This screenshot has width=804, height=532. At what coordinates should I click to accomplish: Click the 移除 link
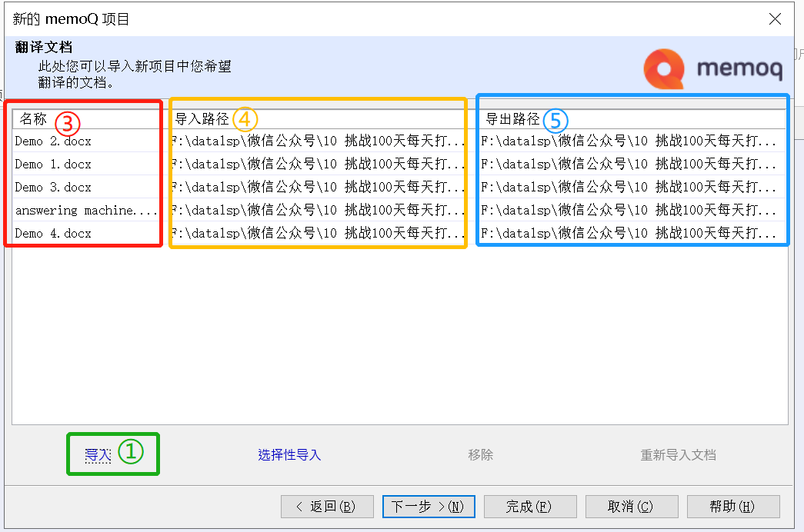pos(480,454)
